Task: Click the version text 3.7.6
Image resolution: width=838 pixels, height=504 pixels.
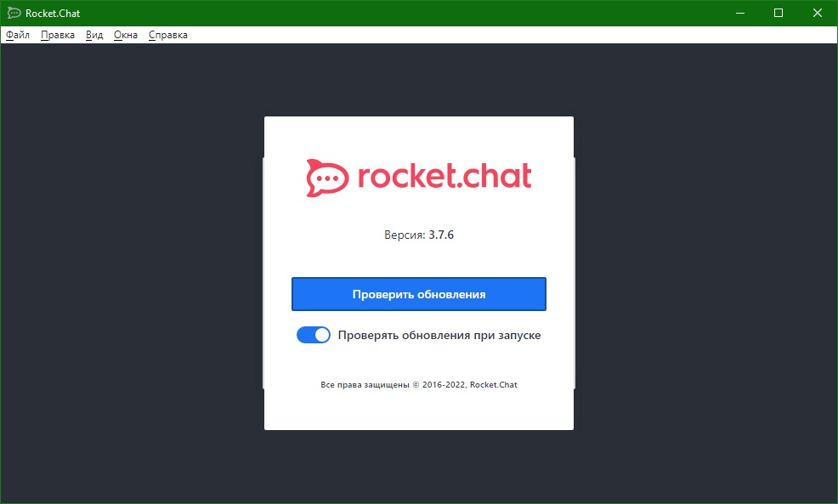Action: click(441, 235)
